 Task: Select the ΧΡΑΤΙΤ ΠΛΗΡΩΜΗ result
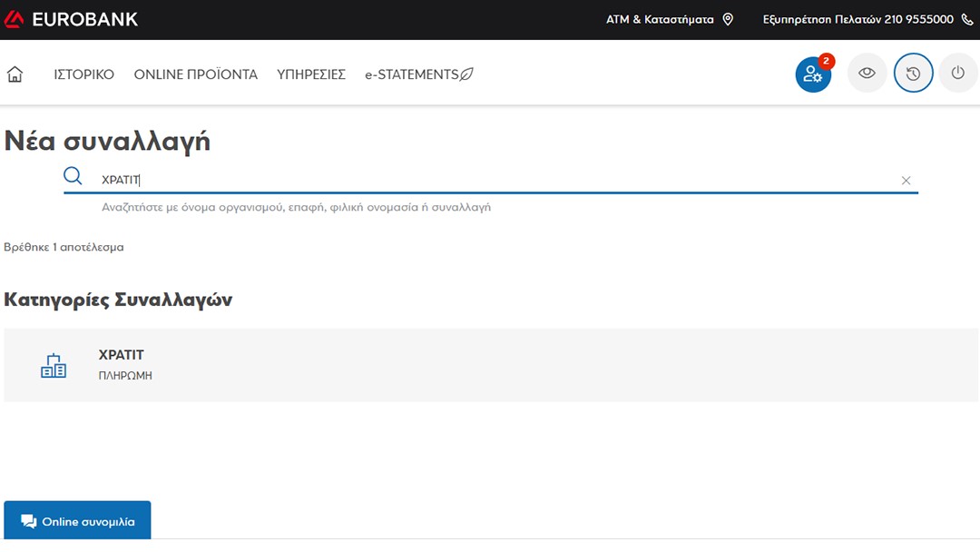coord(490,364)
